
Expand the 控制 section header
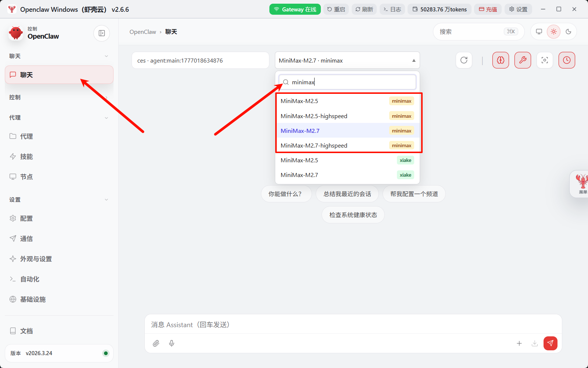(x=59, y=97)
